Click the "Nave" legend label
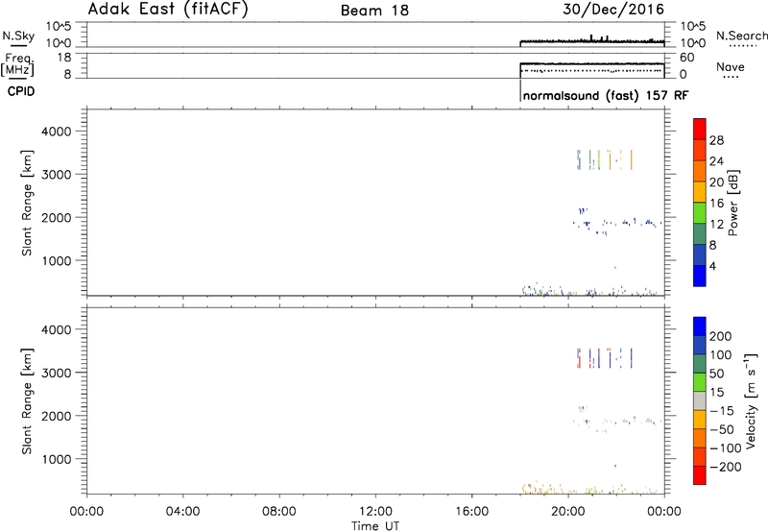This screenshot has height=532, width=768. point(731,67)
